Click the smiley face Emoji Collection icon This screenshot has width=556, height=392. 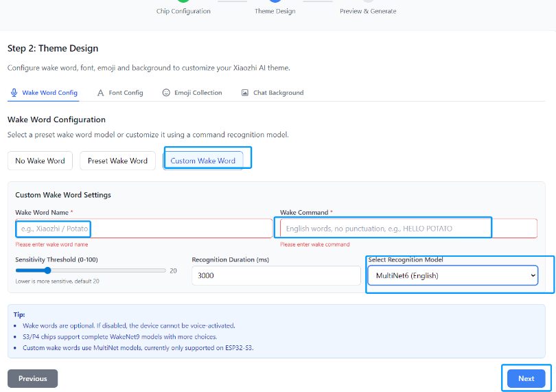[x=166, y=93]
